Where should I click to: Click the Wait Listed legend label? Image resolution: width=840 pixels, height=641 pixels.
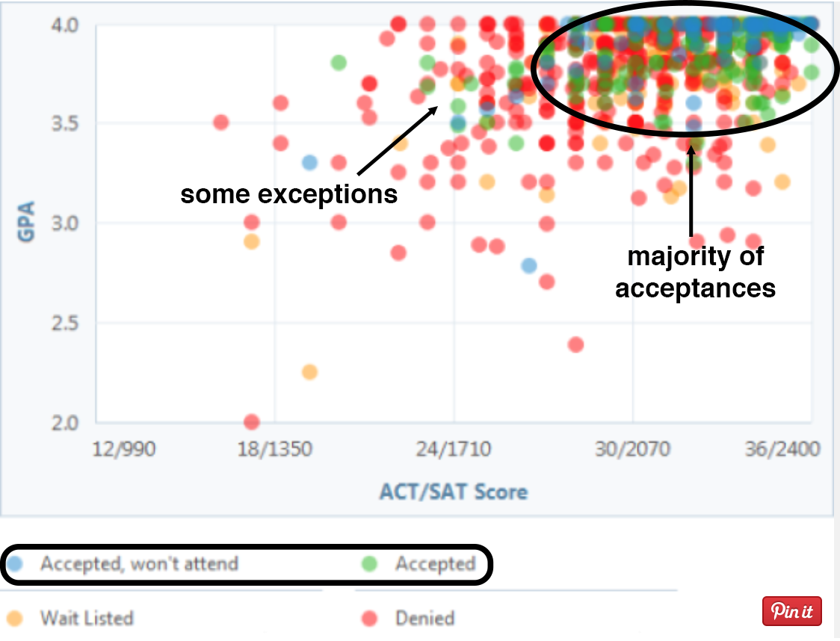pos(87,619)
